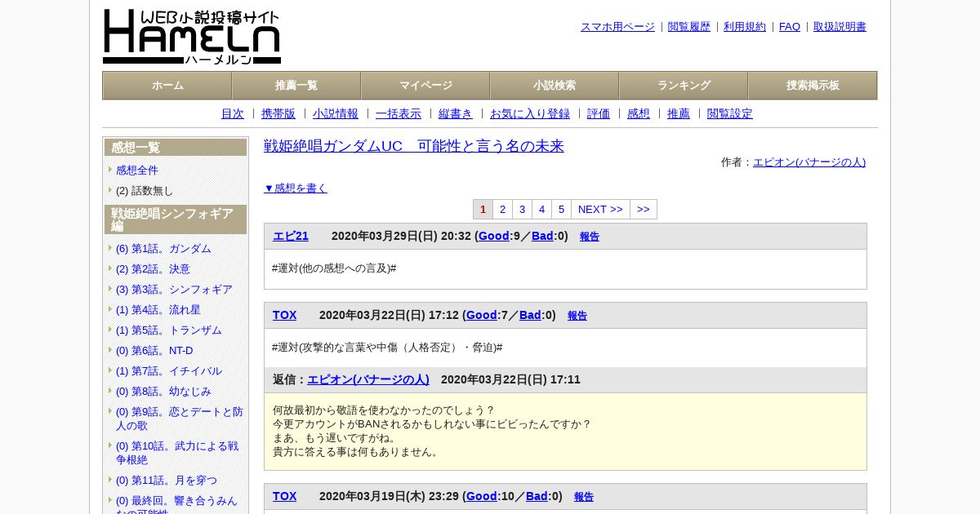Vote Bad on TOX's 23:29 comment
The image size is (980, 514).
click(537, 497)
